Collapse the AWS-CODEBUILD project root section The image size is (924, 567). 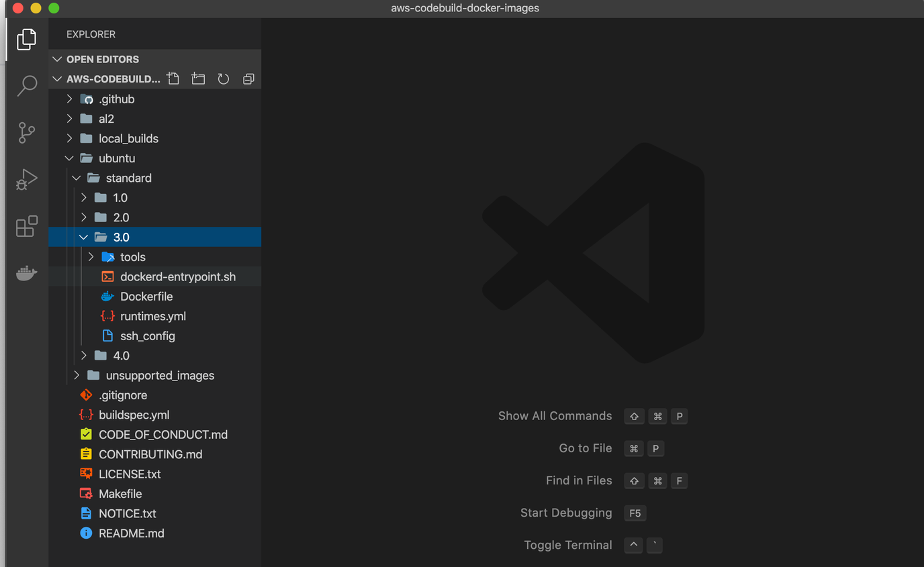[x=58, y=79]
